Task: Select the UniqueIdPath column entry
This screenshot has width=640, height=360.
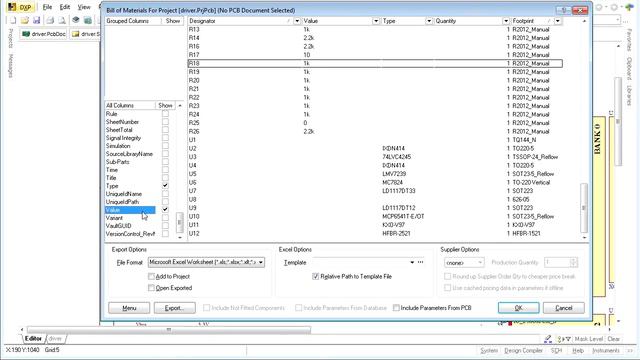Action: (122, 202)
